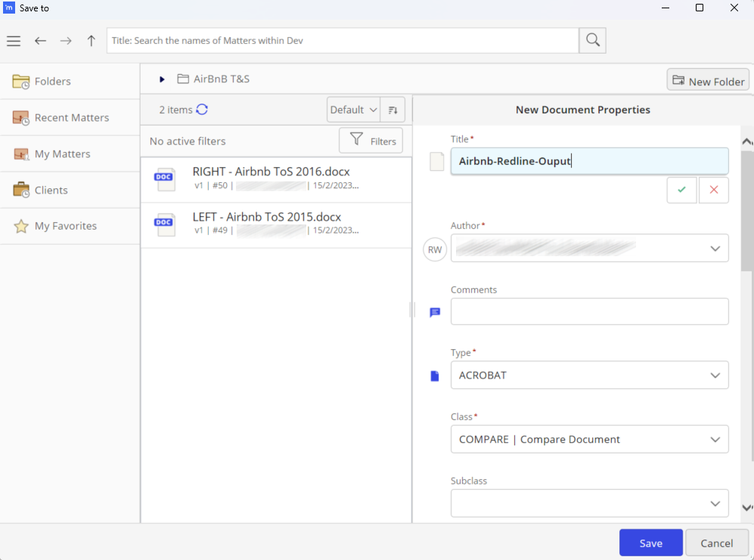Click into the Comments field
This screenshot has width=754, height=560.
590,311
